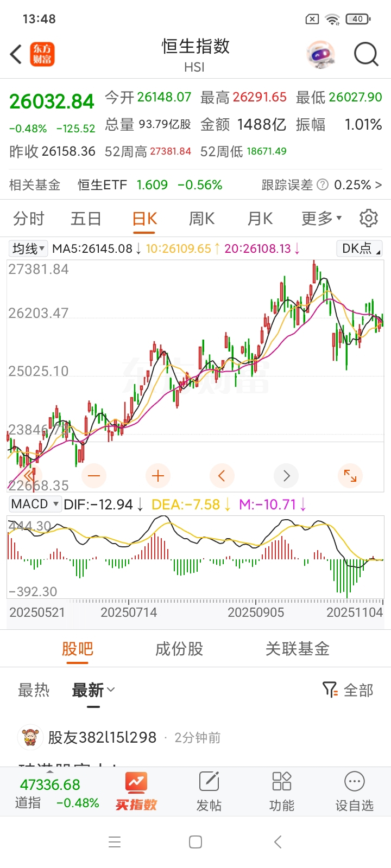This screenshot has height=868, width=391.
Task: Tap the tracking error question mark icon
Action: (x=323, y=185)
